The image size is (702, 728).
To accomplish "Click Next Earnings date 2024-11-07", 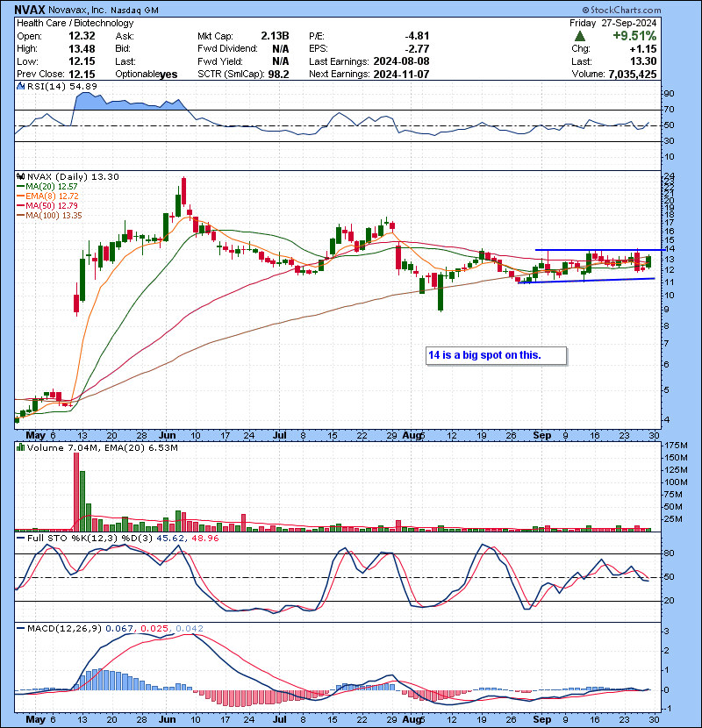I will 401,74.
